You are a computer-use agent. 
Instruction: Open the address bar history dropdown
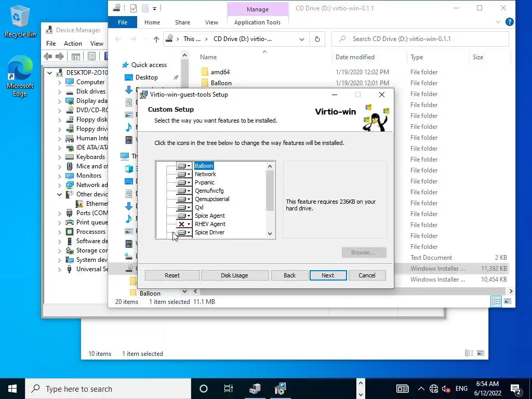click(x=302, y=39)
